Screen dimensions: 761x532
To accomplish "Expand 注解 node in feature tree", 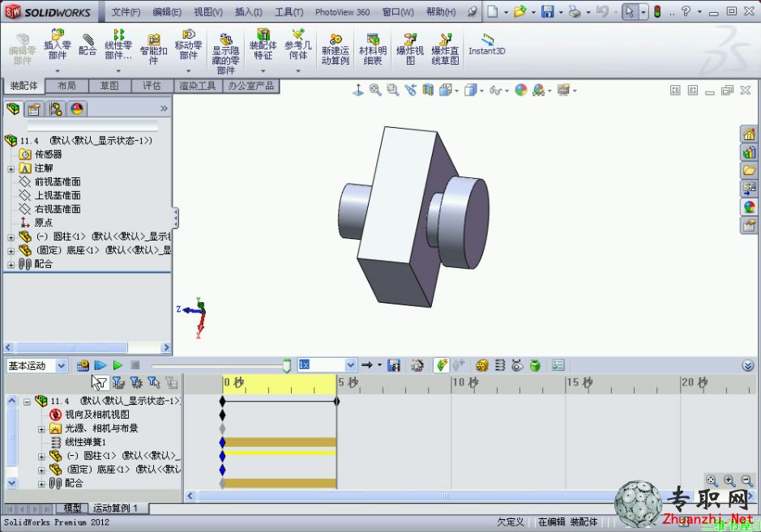I will pos(11,168).
